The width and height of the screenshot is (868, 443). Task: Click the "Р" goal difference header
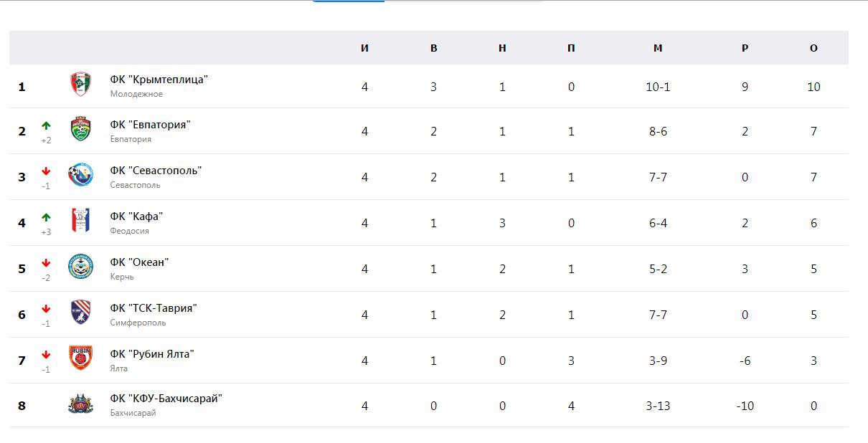[745, 48]
